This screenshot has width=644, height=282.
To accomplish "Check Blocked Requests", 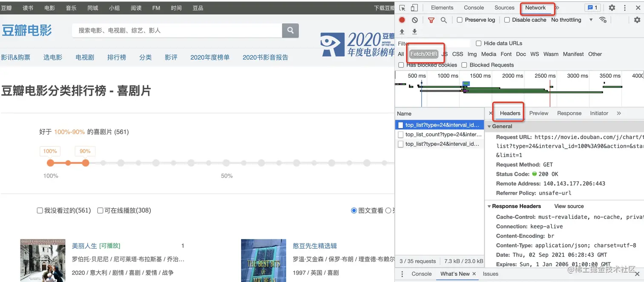I will 464,65.
